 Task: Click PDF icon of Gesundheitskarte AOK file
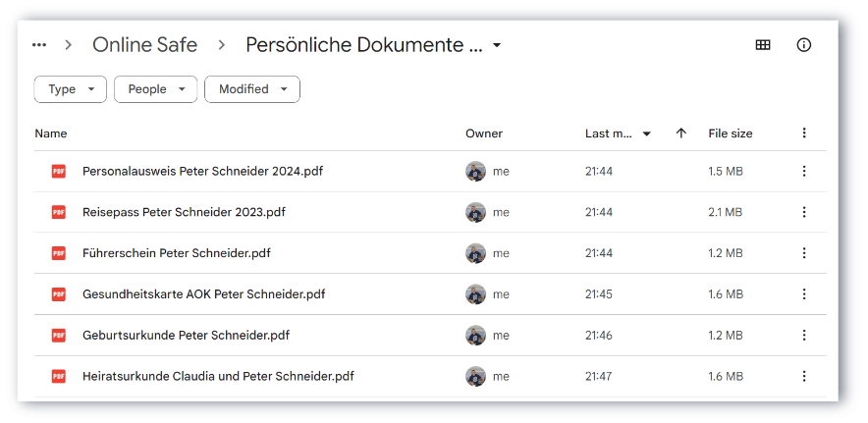[x=59, y=294]
